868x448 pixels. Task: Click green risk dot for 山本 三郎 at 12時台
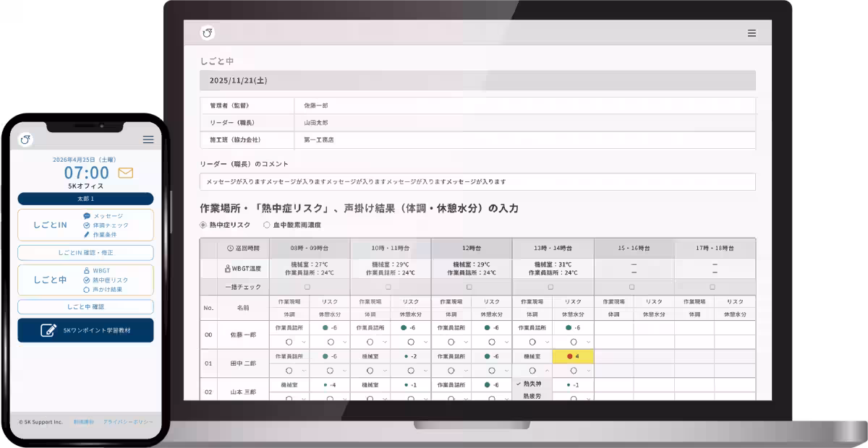(488, 385)
